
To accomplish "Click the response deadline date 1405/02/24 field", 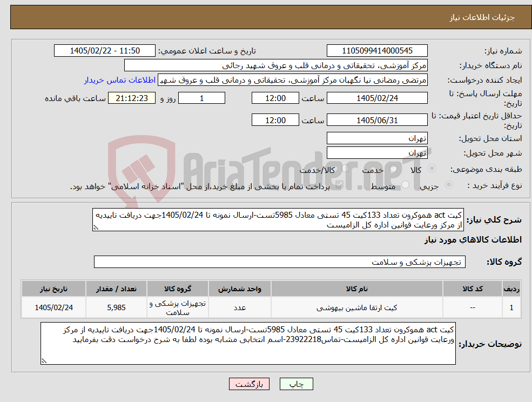I will (377, 98).
